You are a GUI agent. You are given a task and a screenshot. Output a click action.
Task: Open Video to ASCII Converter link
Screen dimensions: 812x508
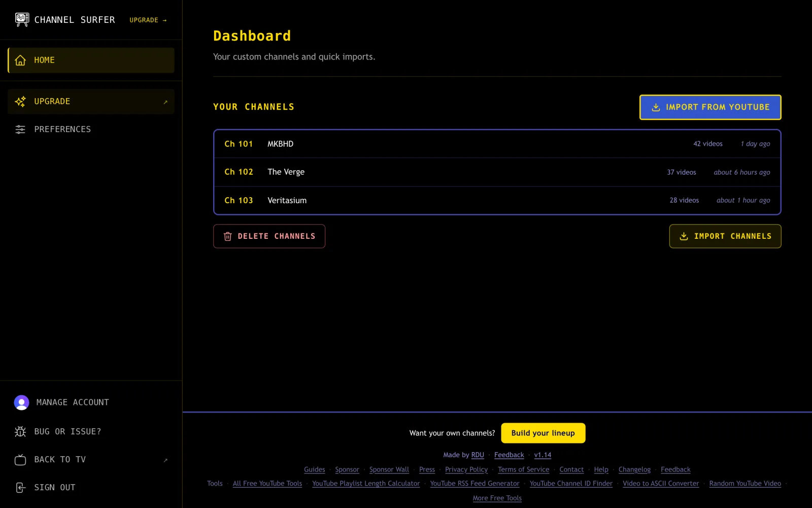click(661, 484)
